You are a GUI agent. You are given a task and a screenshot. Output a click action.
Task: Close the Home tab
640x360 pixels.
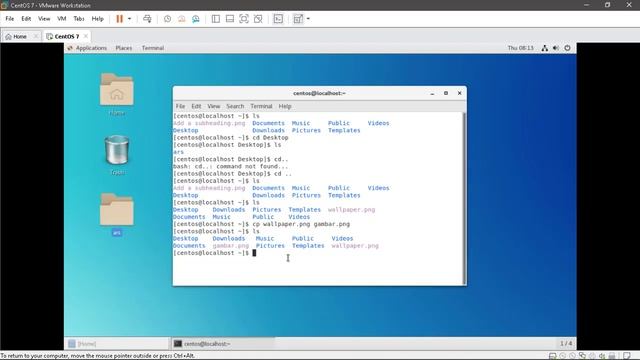[x=36, y=36]
